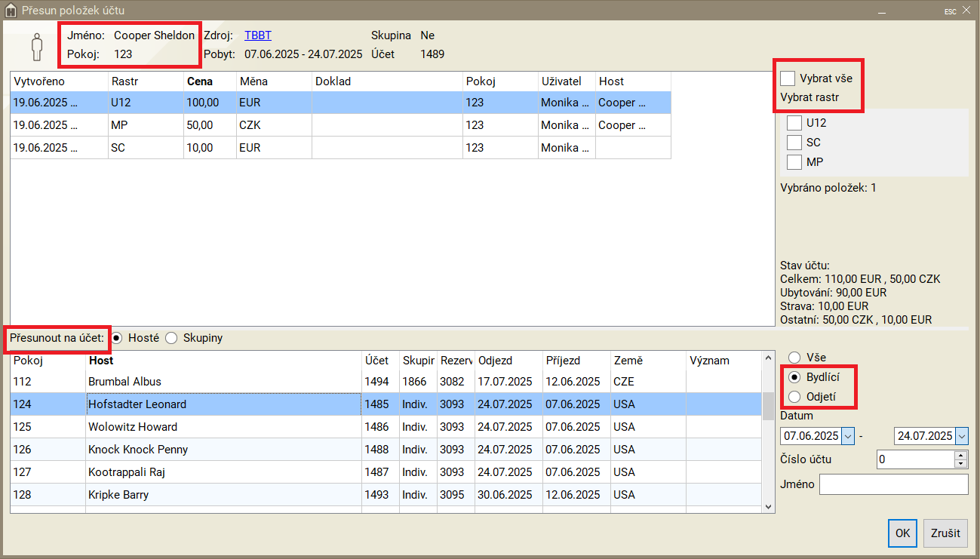Increase Číslo účtu with up arrow
The width and height of the screenshot is (980, 559).
pyautogui.click(x=960, y=456)
